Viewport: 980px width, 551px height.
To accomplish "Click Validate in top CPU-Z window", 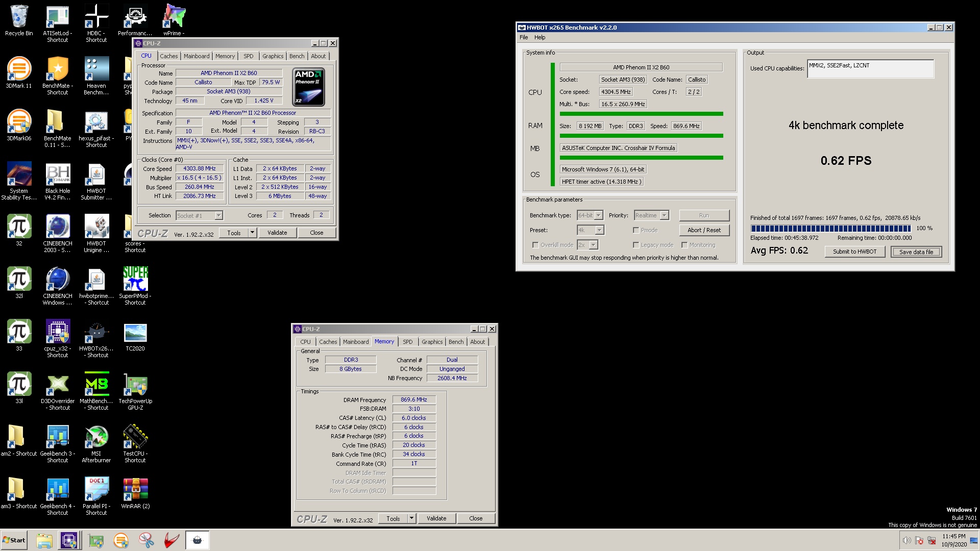I will click(x=277, y=233).
